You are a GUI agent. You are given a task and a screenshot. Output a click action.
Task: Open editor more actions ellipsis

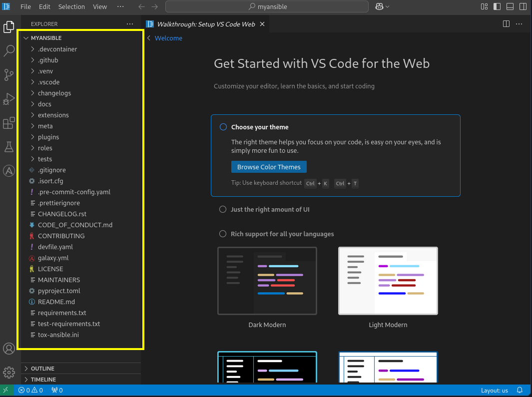(519, 24)
